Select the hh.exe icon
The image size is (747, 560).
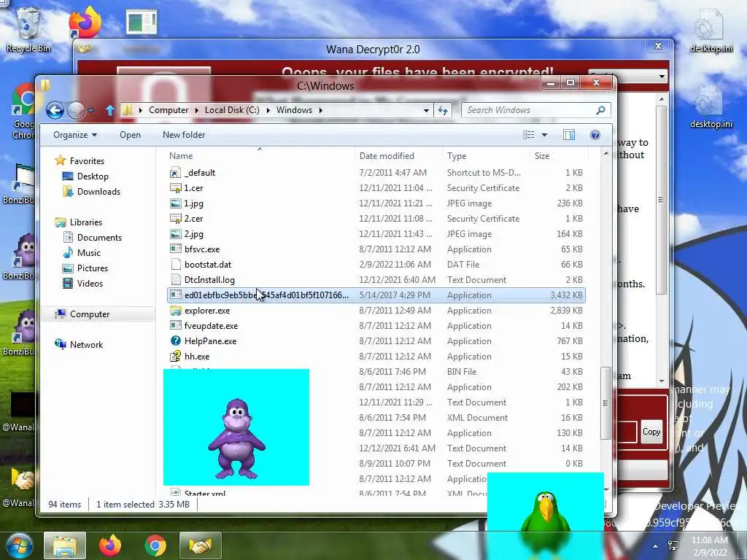(175, 356)
